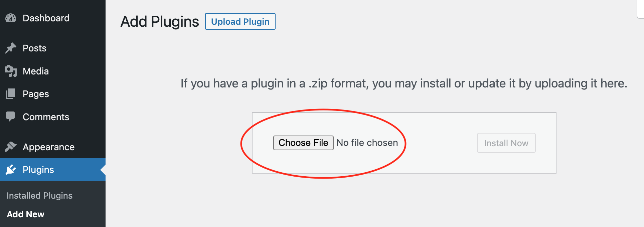
Task: Click the Dashboard gauge icon
Action: tap(11, 18)
